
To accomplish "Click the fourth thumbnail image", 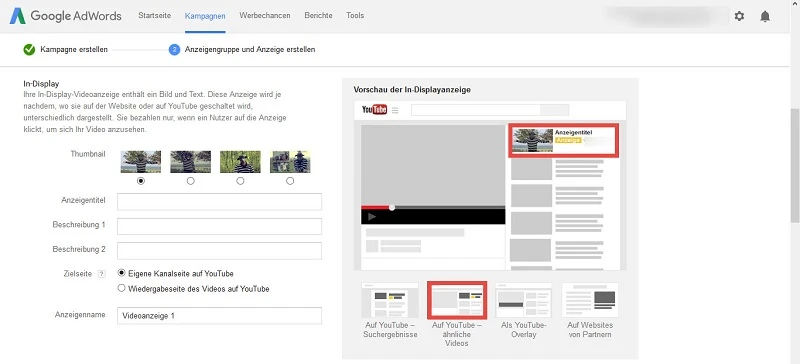I will 290,162.
